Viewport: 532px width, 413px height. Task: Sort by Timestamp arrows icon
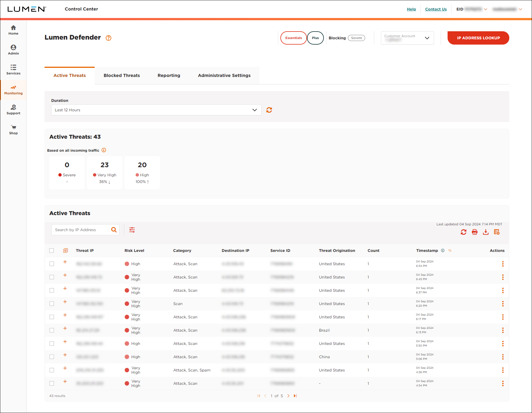pyautogui.click(x=450, y=251)
